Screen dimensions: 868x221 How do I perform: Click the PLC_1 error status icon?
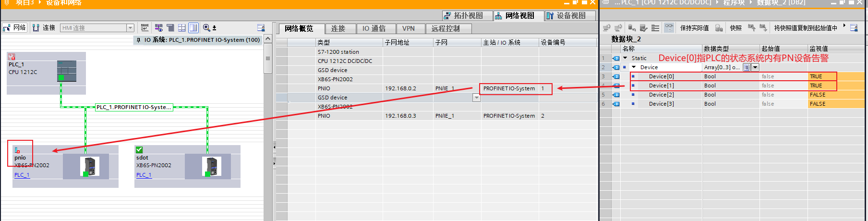click(12, 57)
